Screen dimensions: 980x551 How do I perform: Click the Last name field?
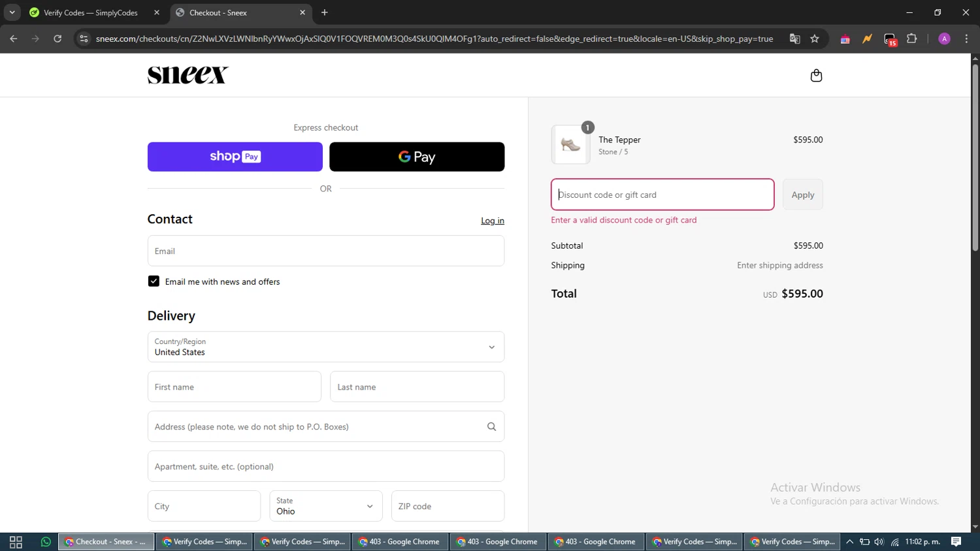(x=417, y=386)
